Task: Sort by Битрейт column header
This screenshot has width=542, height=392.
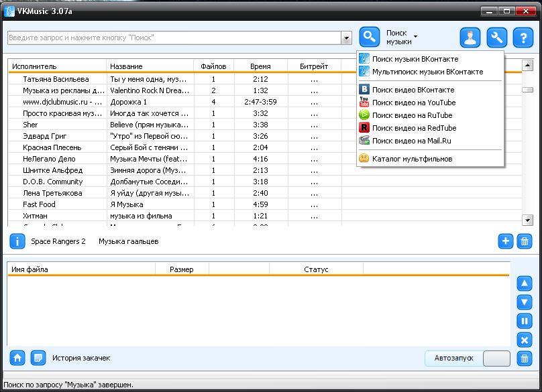Action: pyautogui.click(x=314, y=66)
